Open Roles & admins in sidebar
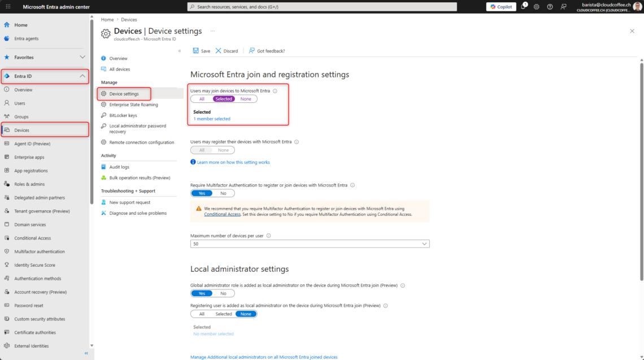This screenshot has width=644, height=360. coord(29,184)
